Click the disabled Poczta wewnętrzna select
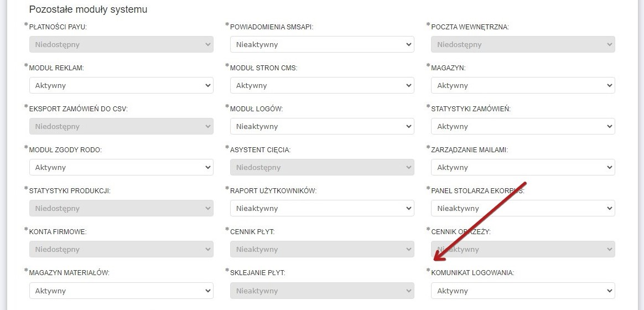This screenshot has width=644, height=310. (523, 44)
